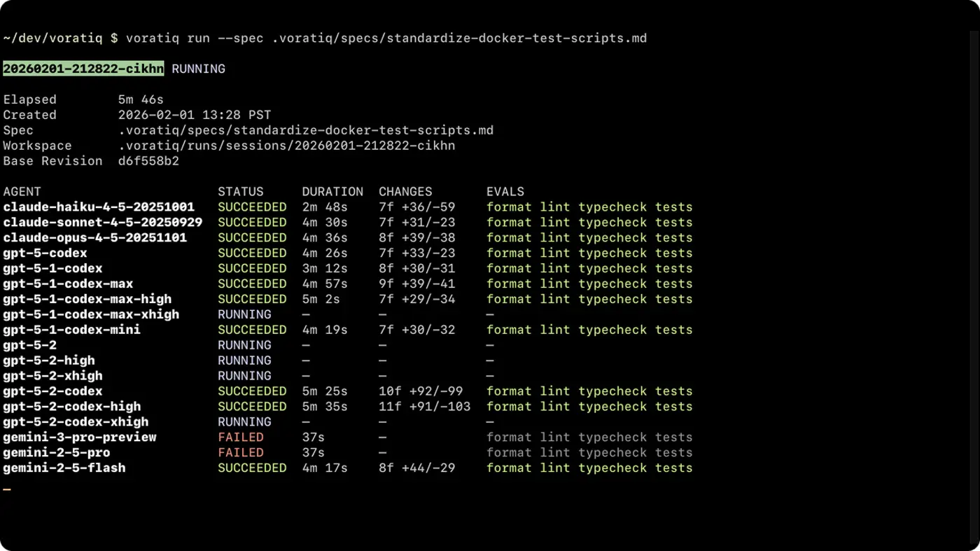Select the claude-haiku-4-5-20251001 agent name

[x=99, y=207]
